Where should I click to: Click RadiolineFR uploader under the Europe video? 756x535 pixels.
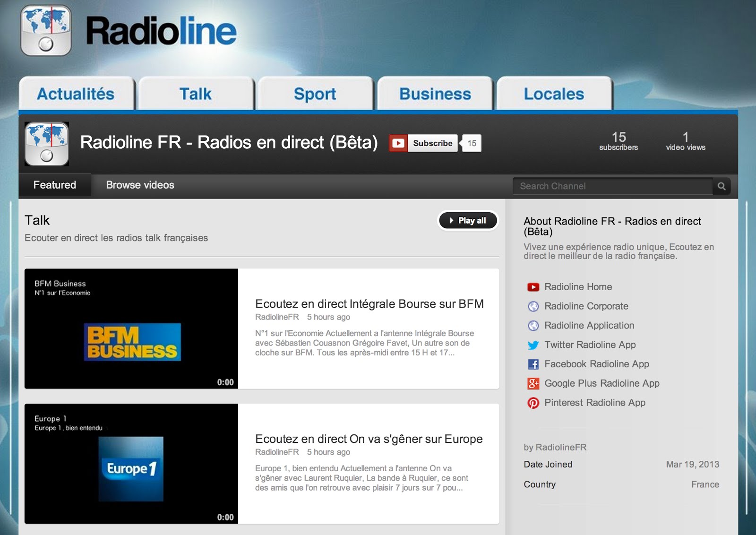pyautogui.click(x=277, y=452)
